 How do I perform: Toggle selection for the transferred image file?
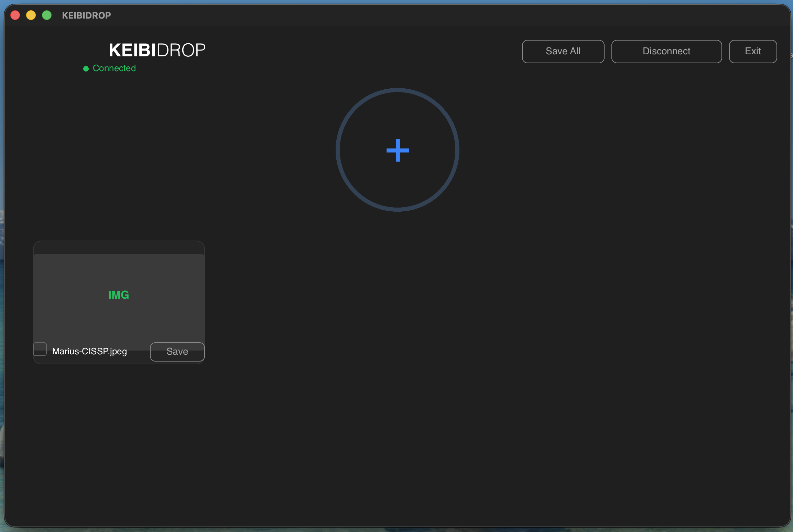pos(40,349)
